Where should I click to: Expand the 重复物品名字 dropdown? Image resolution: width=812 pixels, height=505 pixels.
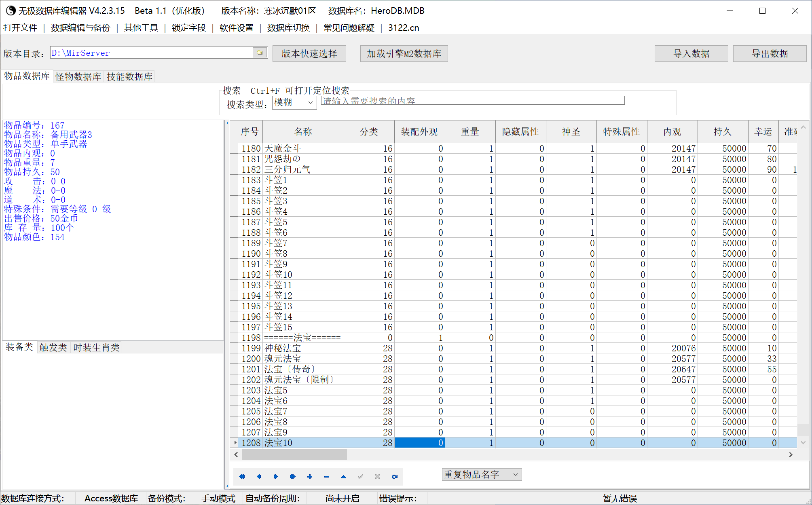(482, 474)
